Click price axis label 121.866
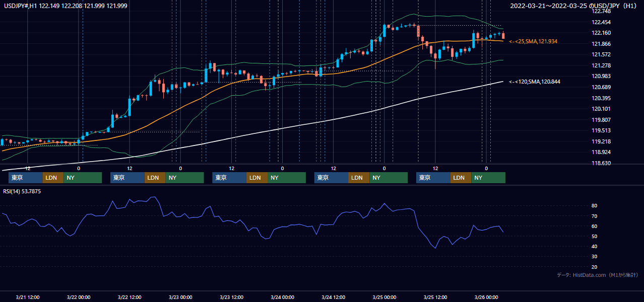This screenshot has width=644, height=302. point(601,44)
